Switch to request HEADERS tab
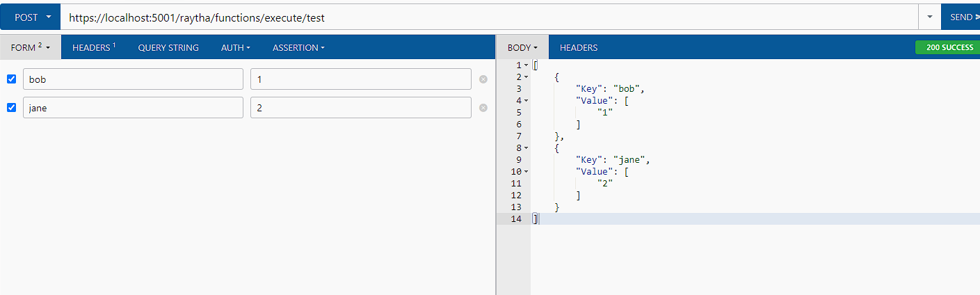This screenshot has width=980, height=295. 94,47
